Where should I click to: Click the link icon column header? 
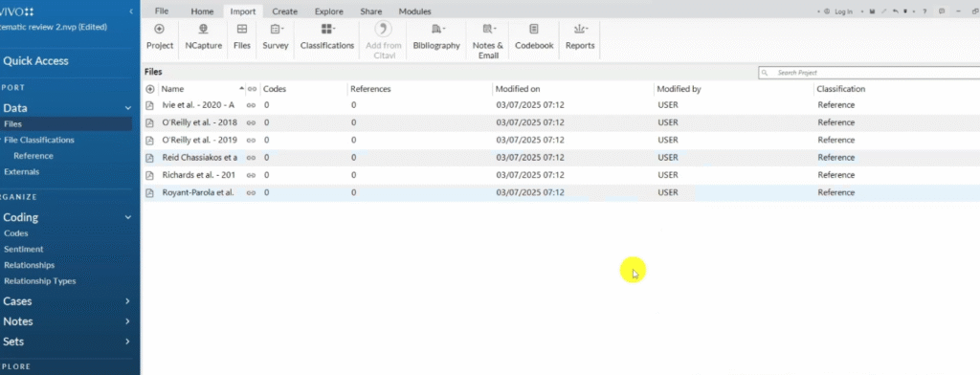click(x=252, y=89)
